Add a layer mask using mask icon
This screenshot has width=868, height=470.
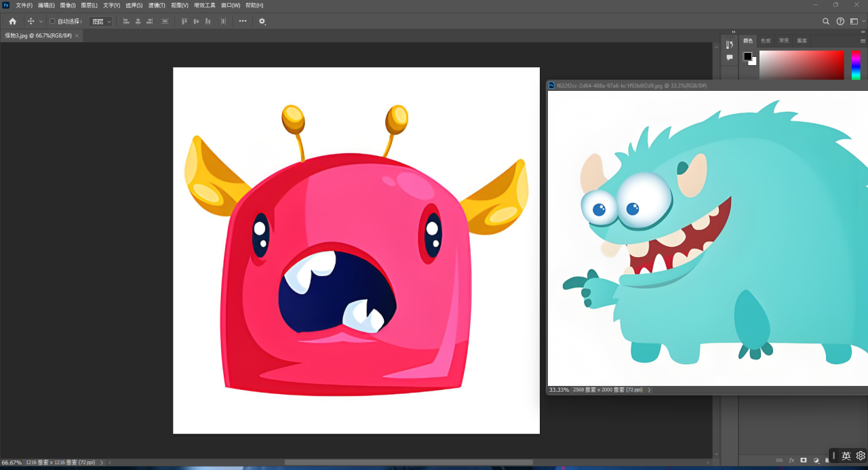point(804,460)
